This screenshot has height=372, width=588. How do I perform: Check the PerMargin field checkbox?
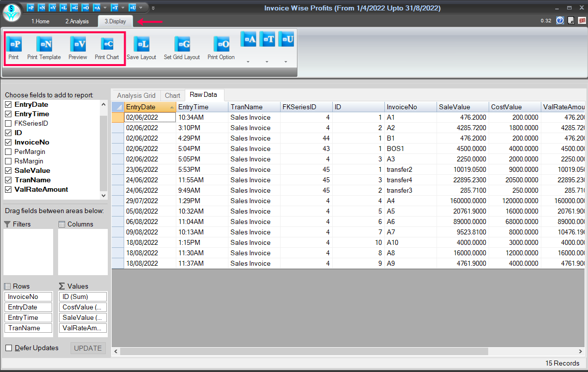(8, 151)
